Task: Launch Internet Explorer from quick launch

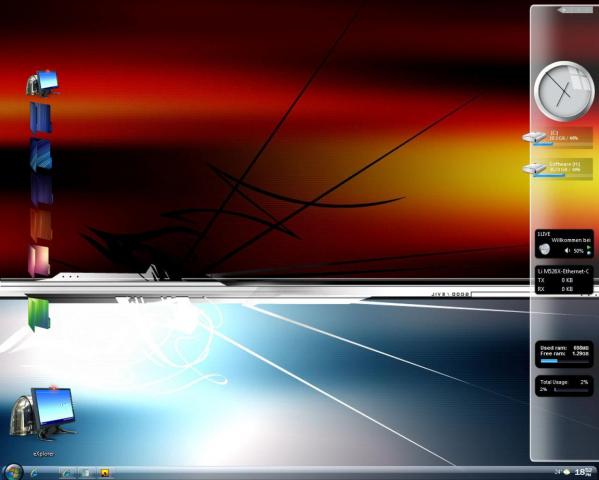Action: click(x=34, y=473)
